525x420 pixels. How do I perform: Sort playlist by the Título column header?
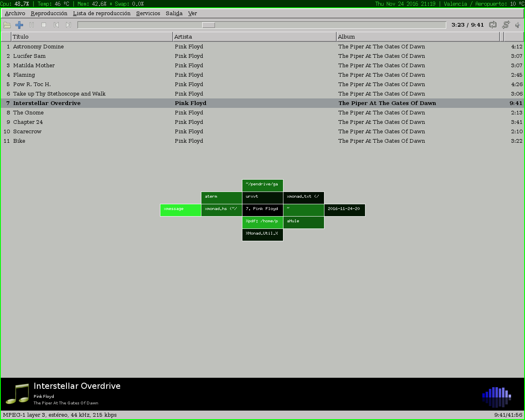tap(92, 37)
